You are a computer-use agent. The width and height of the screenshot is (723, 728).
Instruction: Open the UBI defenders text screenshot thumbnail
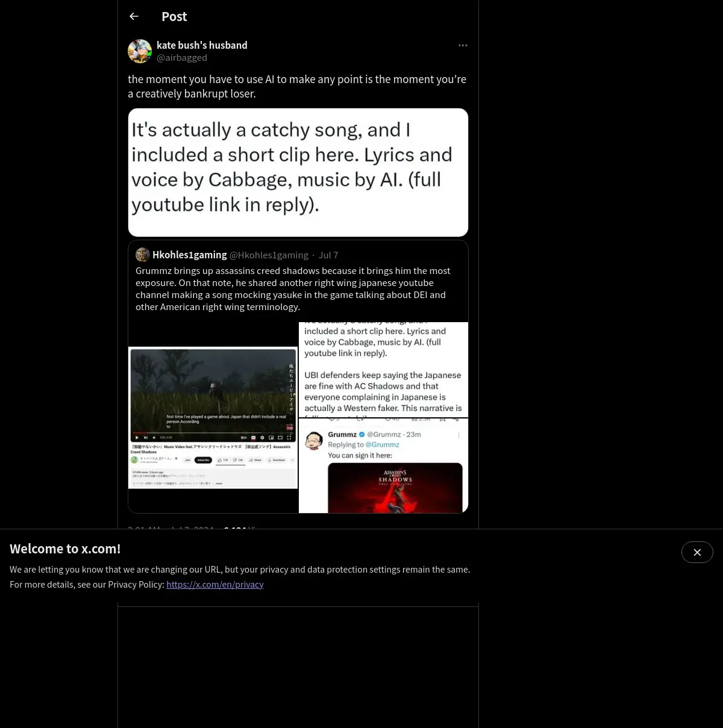(383, 370)
